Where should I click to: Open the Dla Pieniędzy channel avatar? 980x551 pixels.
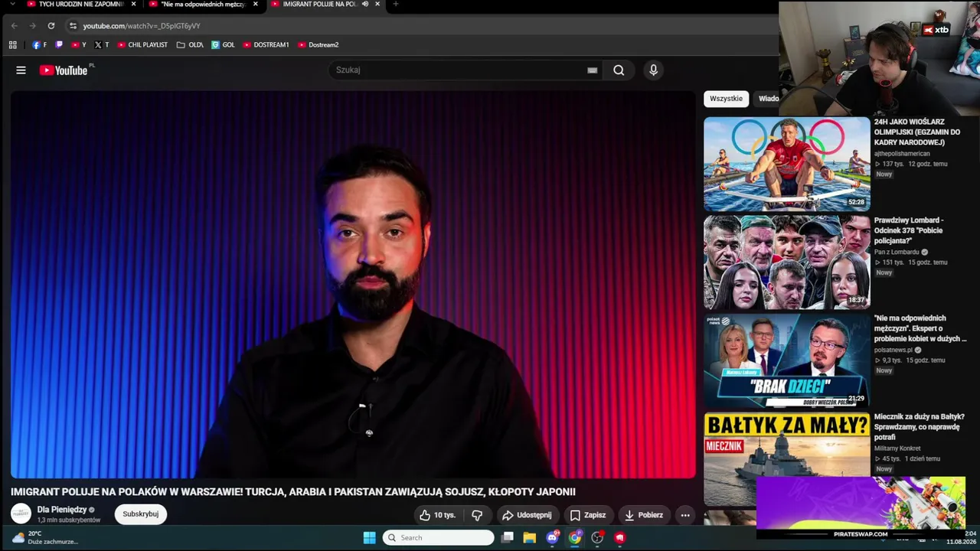click(x=21, y=514)
